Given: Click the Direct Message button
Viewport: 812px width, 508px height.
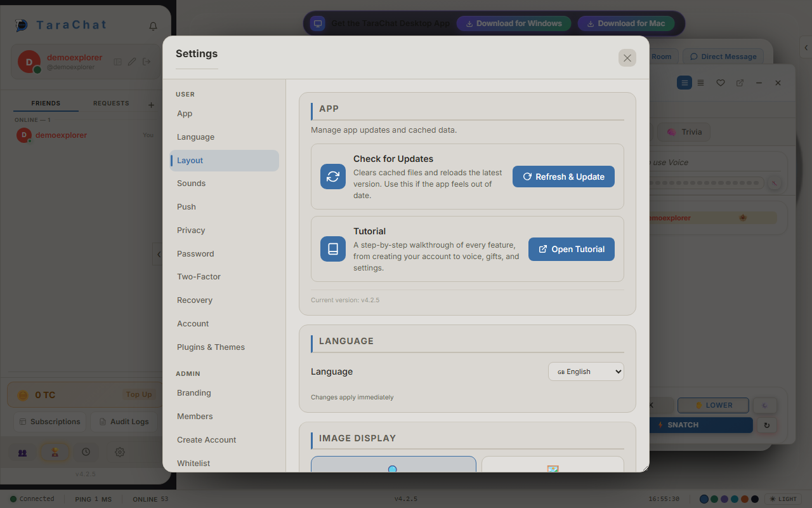Looking at the screenshot, I should click(x=723, y=57).
